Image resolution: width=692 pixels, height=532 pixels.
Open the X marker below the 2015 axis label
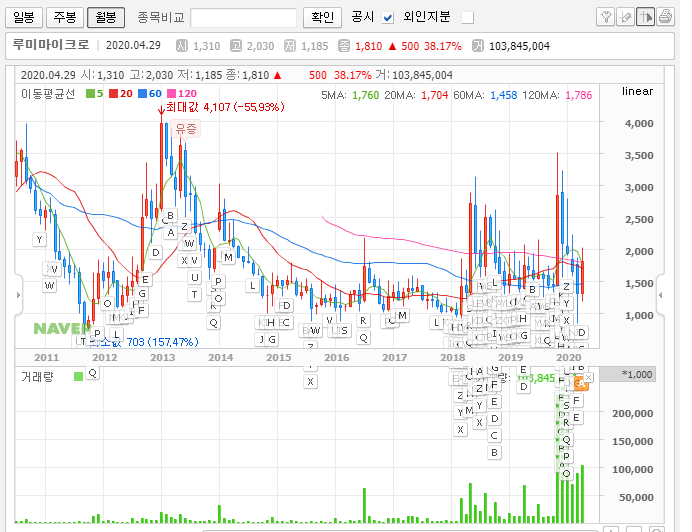coord(310,381)
